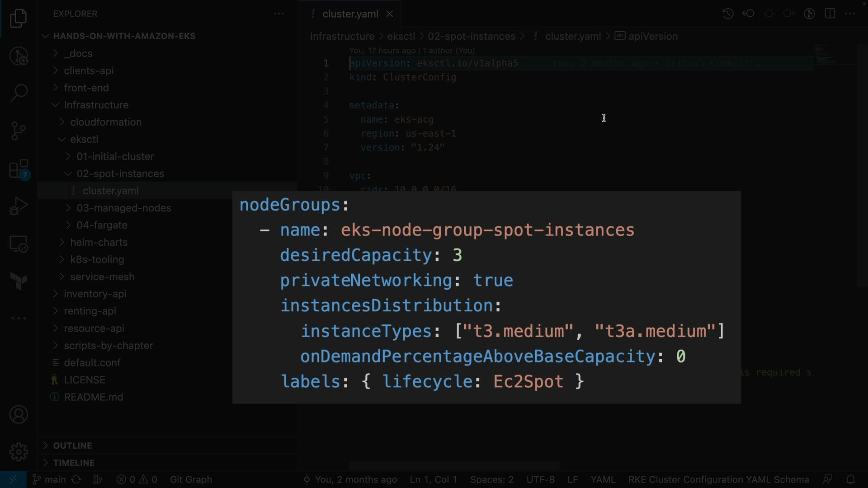Select the cluster.yaml editor tab
868x488 pixels.
point(350,14)
